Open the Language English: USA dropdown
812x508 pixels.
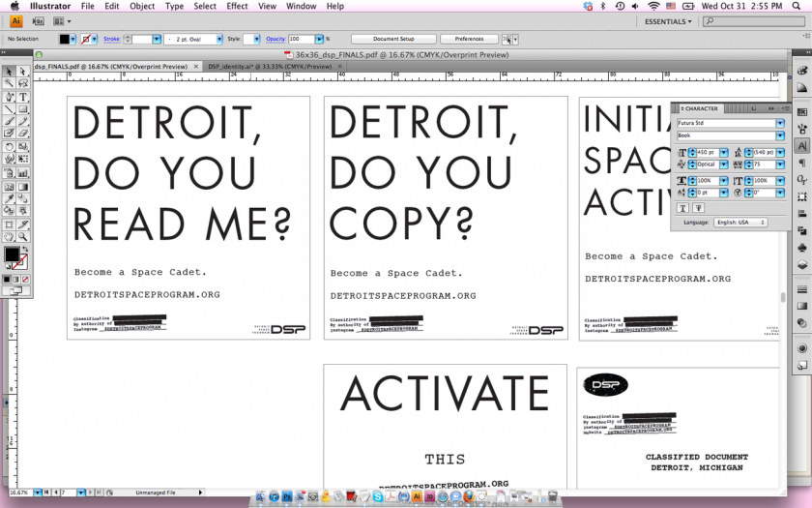[740, 222]
